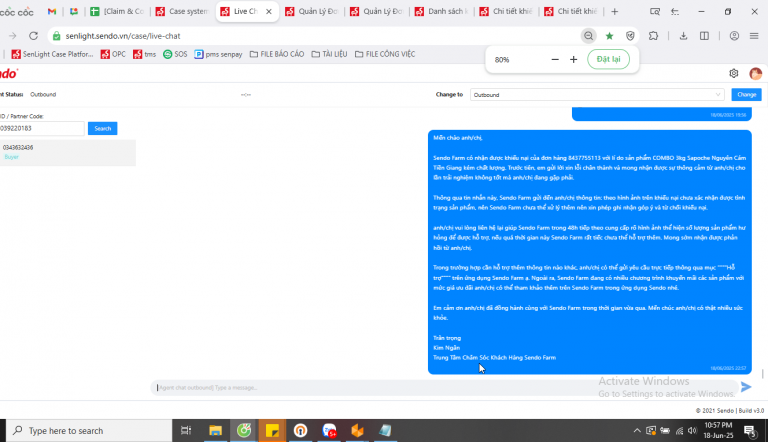Open Sticky Notes from taskbar

point(272,431)
